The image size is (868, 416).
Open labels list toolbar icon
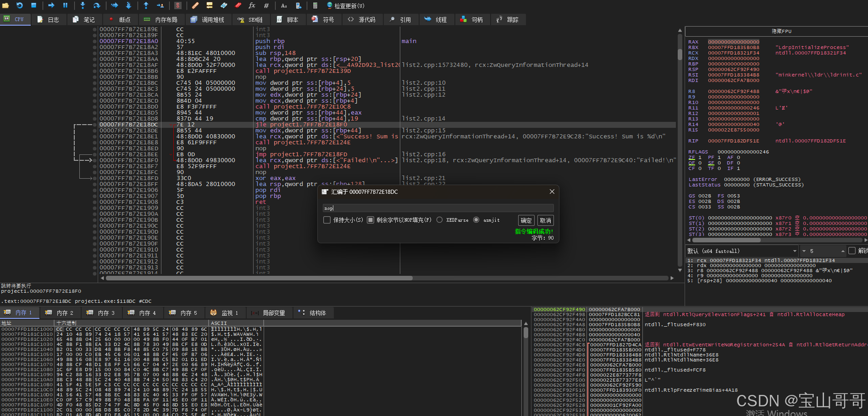[224, 5]
